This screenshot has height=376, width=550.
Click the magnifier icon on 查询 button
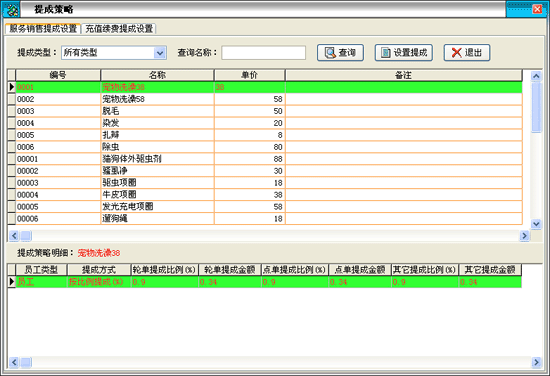pyautogui.click(x=330, y=53)
